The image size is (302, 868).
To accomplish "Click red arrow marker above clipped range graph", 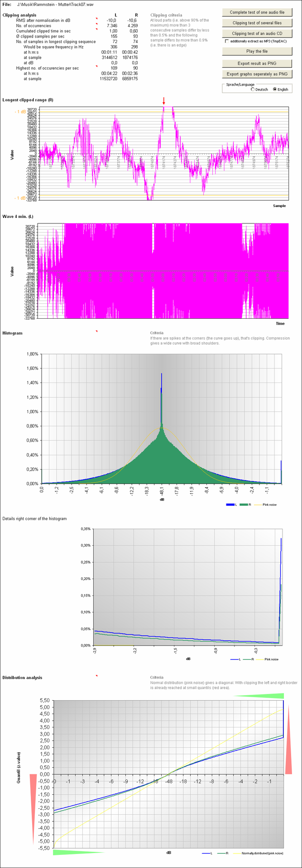I will click(x=164, y=101).
